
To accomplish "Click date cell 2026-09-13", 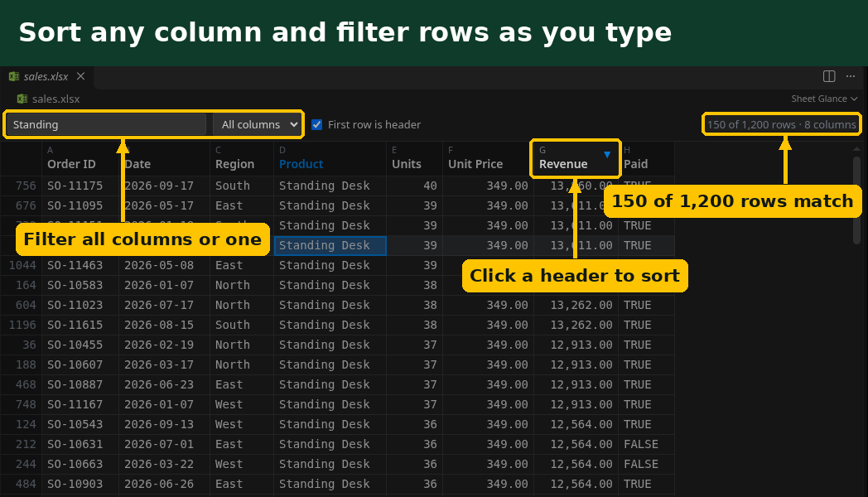I will click(x=165, y=424).
